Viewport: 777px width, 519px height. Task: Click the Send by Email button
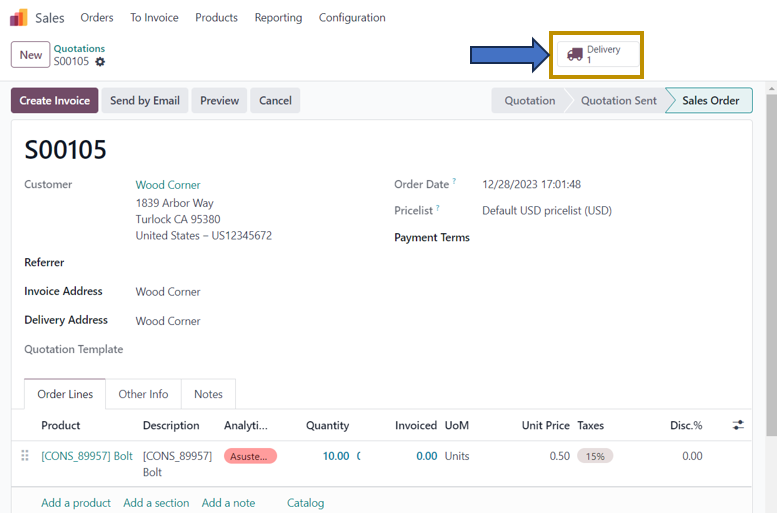click(145, 100)
